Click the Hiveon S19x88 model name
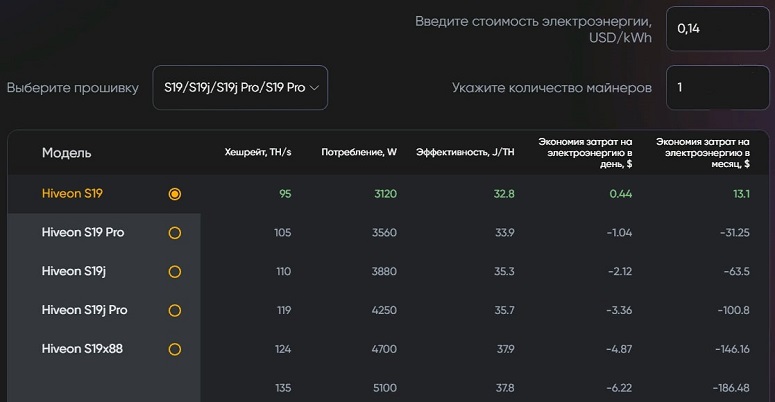 click(x=82, y=349)
